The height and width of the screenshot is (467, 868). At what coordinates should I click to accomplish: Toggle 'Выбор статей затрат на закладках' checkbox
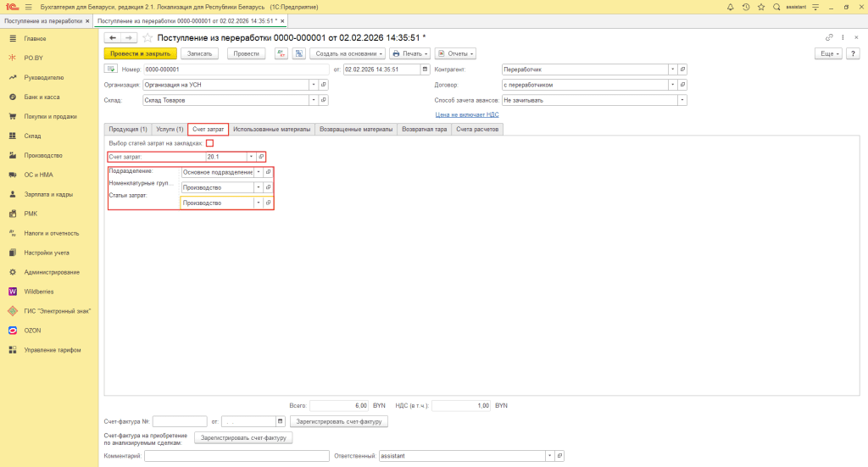pos(209,143)
